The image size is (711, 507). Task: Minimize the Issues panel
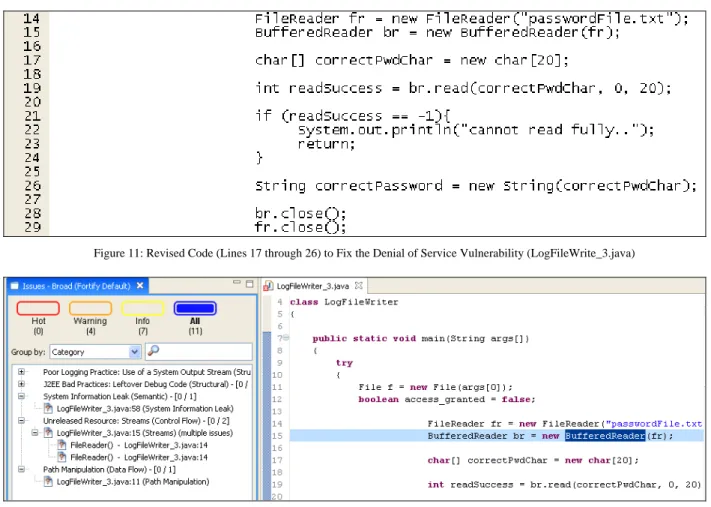[237, 283]
